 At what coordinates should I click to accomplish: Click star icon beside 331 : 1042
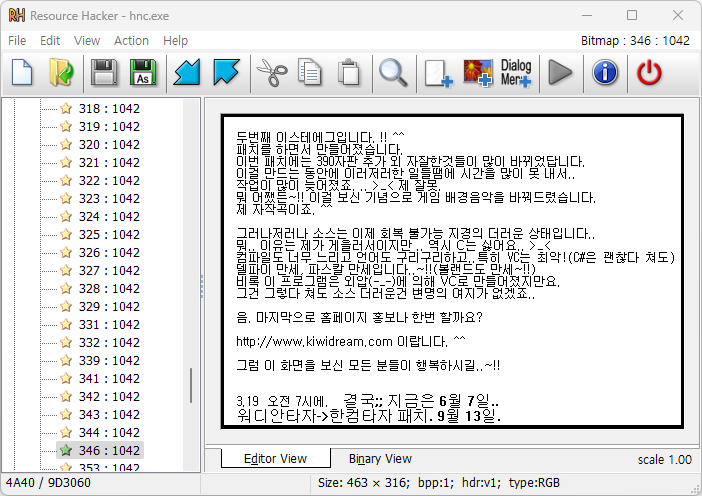tap(66, 324)
